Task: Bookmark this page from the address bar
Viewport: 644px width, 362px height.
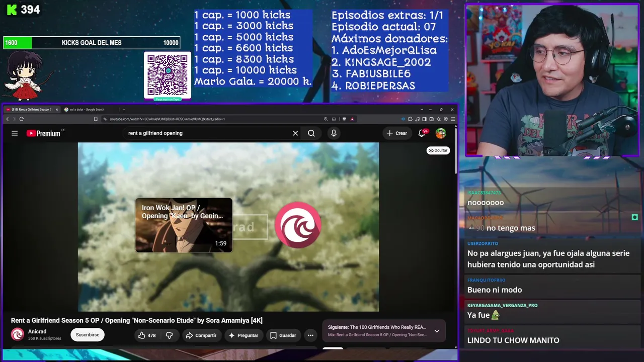Action: 96,119
